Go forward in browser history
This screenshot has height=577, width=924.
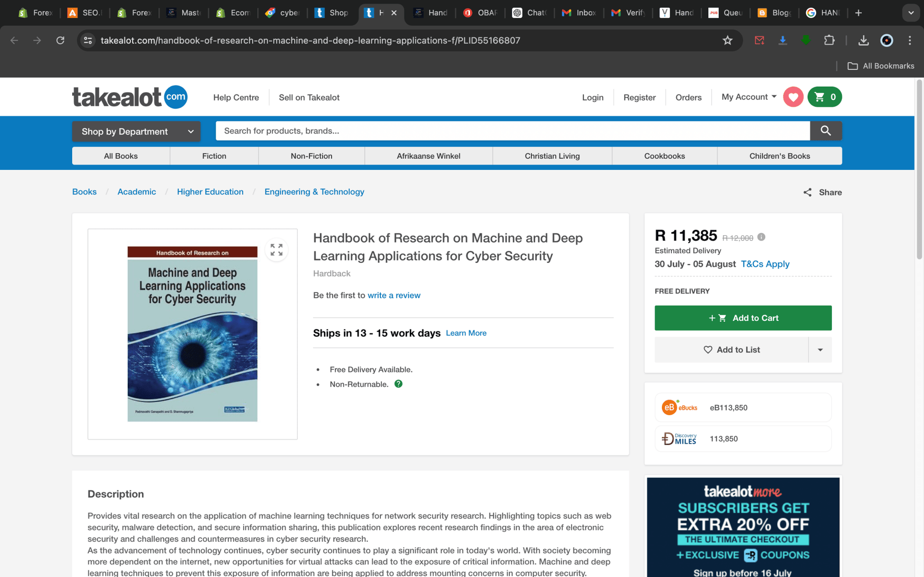click(37, 40)
